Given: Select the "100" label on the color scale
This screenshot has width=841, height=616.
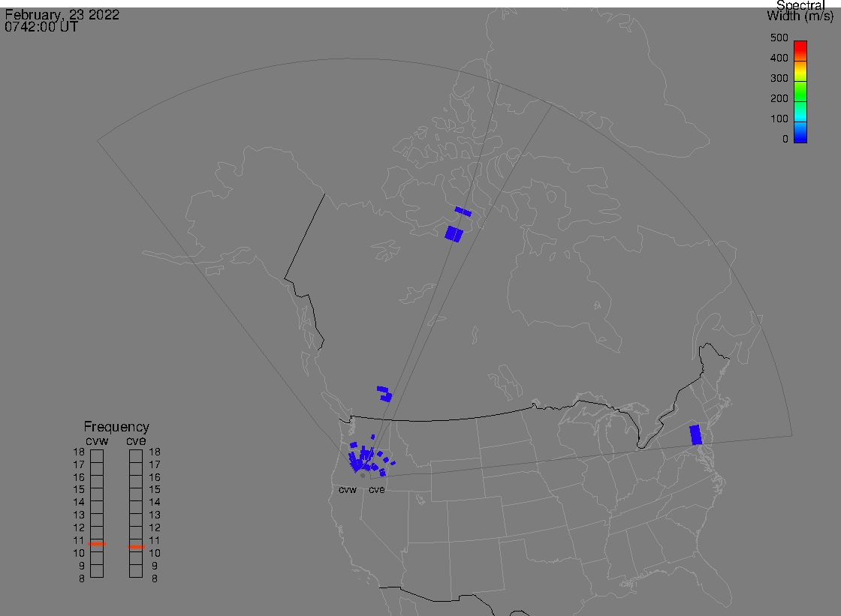Looking at the screenshot, I should [779, 119].
